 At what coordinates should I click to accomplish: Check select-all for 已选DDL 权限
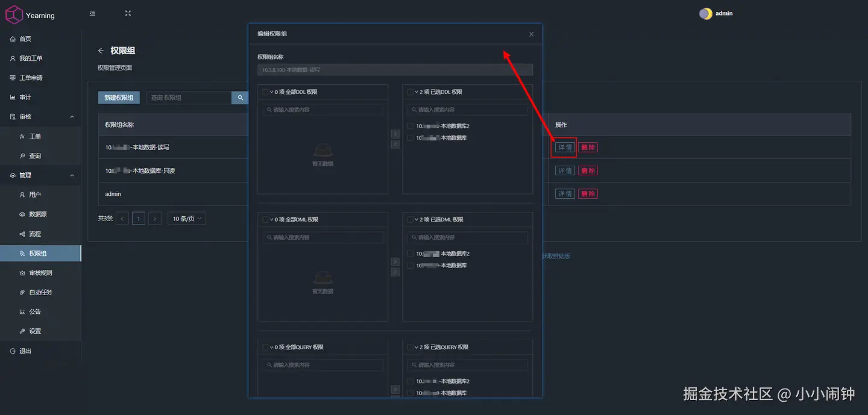coord(410,92)
